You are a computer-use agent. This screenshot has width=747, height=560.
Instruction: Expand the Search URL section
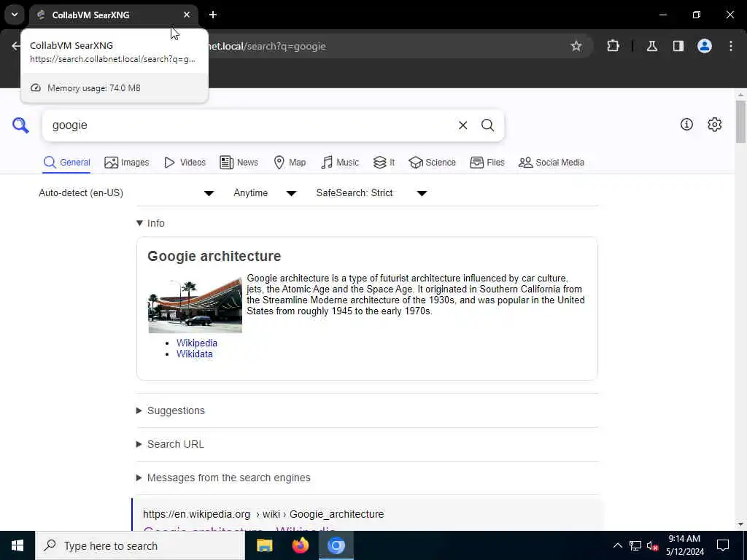[170, 444]
